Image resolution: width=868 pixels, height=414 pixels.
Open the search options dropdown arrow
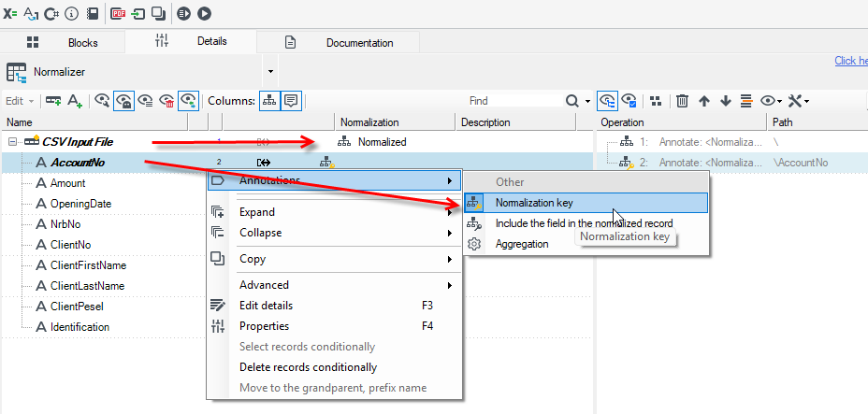click(x=587, y=101)
